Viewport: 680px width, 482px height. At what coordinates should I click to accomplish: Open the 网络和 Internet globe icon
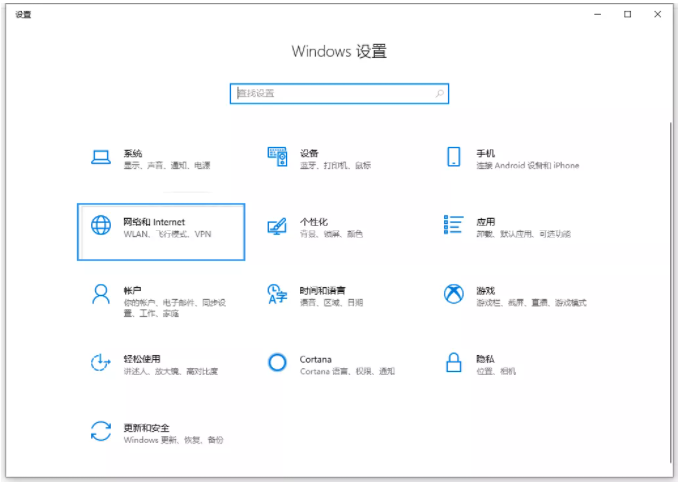pos(101,225)
